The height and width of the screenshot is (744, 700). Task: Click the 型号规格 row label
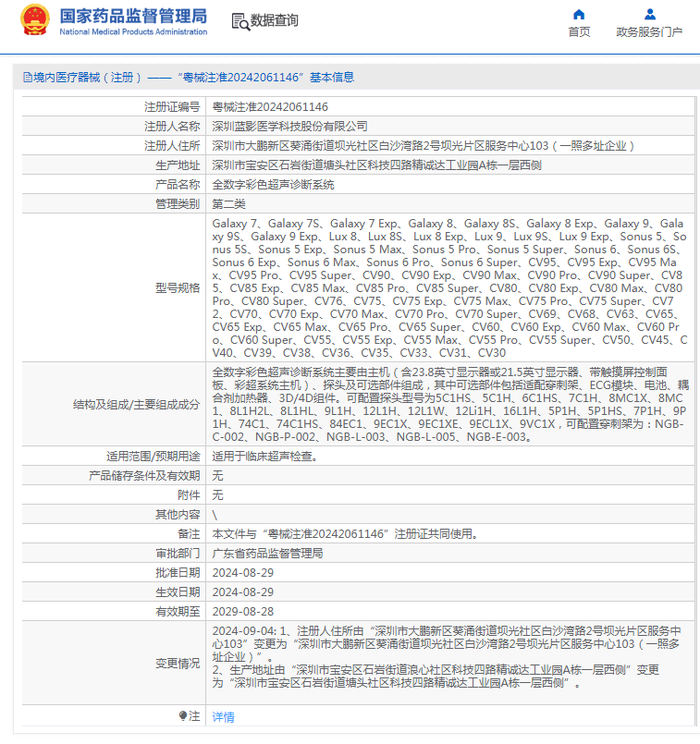178,288
